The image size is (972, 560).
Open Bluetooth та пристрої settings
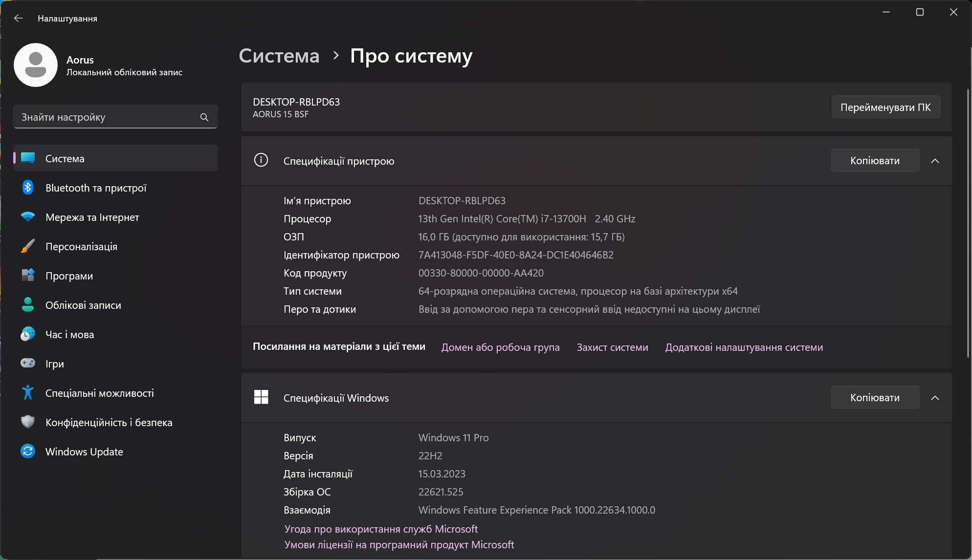click(x=115, y=188)
